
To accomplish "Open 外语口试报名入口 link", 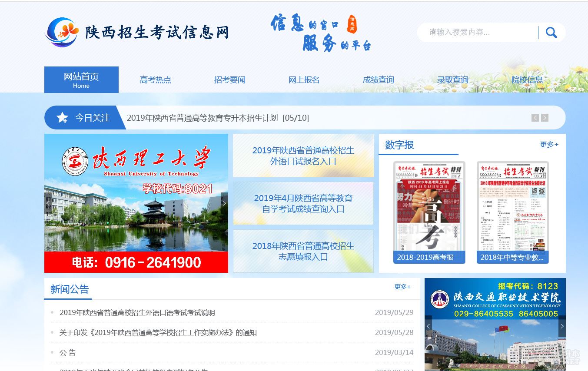I will point(303,156).
